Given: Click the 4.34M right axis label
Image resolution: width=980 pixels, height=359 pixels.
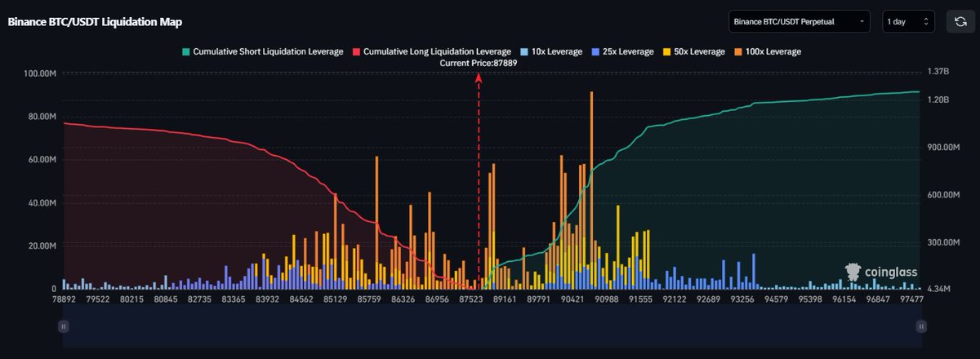Looking at the screenshot, I should (938, 290).
